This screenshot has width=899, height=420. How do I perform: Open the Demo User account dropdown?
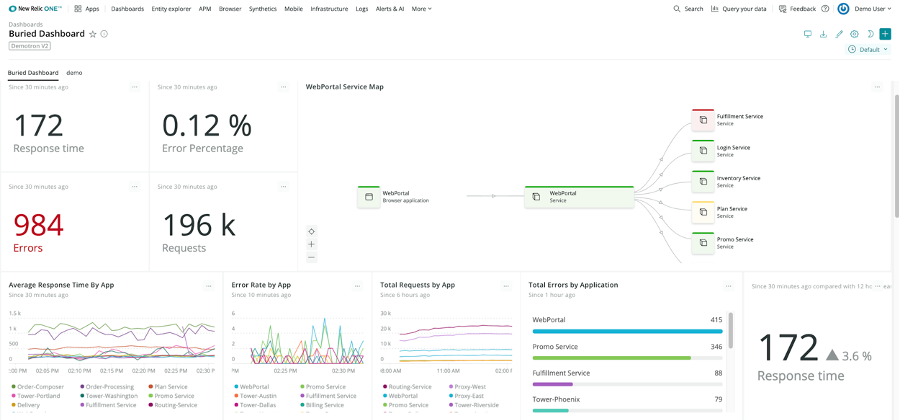coord(873,9)
